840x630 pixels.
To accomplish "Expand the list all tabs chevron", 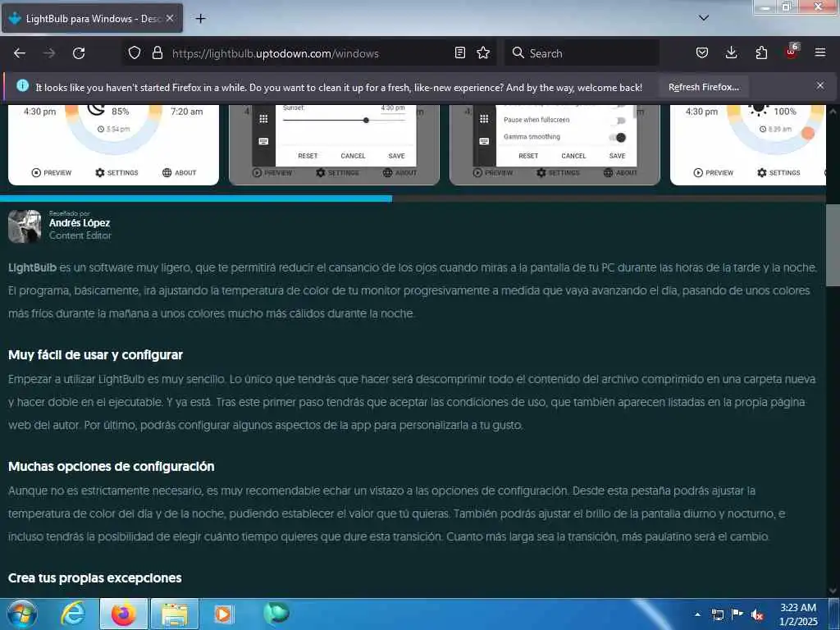I will (704, 18).
